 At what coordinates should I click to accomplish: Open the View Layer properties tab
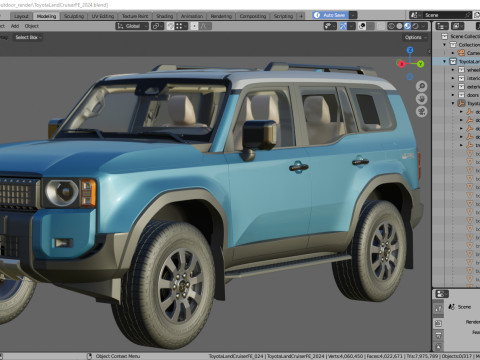[438, 347]
